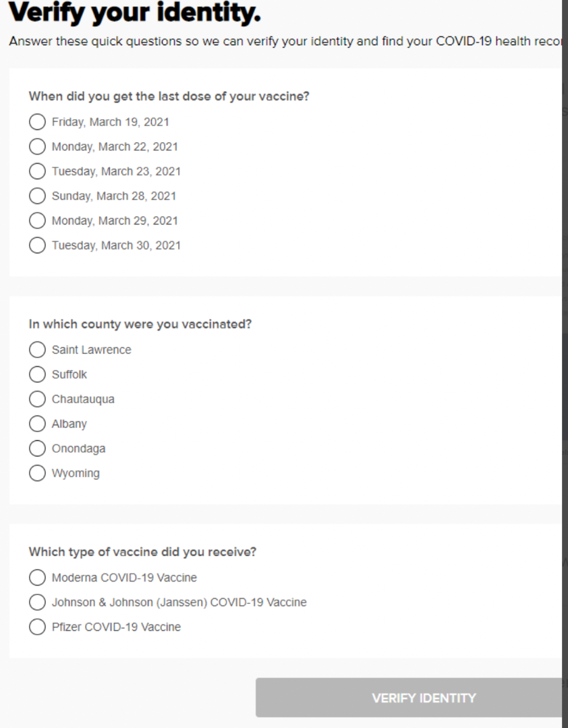Pick Tuesday, March 23, 2021 radio button
The image size is (568, 728).
pos(38,171)
